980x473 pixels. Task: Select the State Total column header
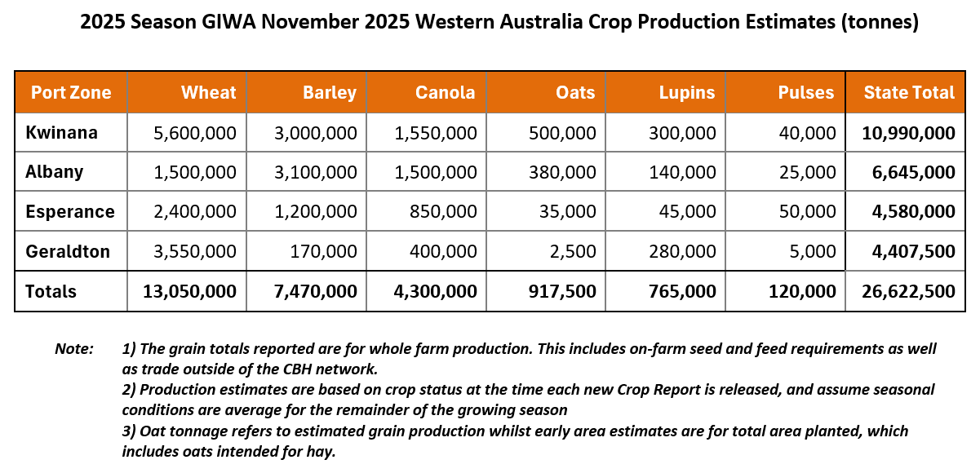point(909,92)
